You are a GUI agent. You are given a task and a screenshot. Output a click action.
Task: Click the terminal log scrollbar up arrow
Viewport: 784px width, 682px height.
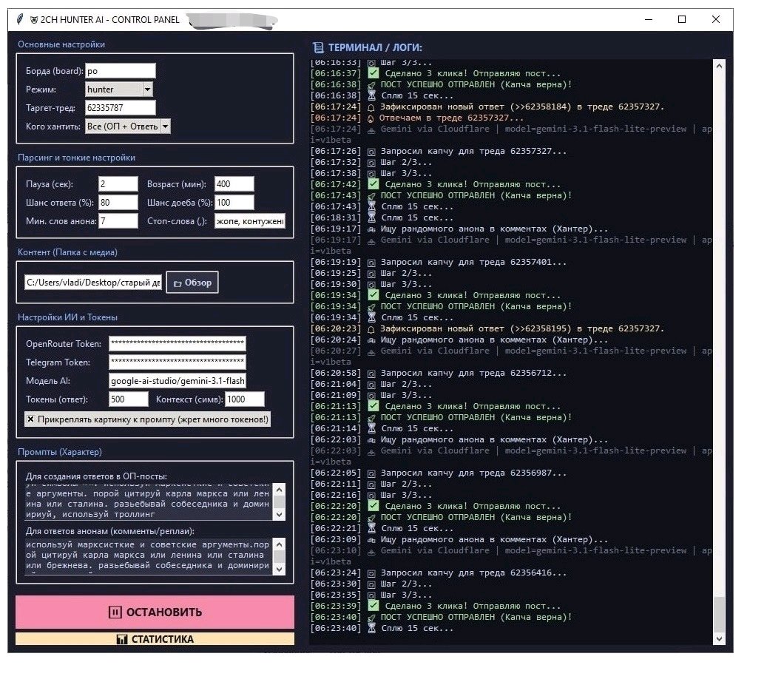pos(719,66)
